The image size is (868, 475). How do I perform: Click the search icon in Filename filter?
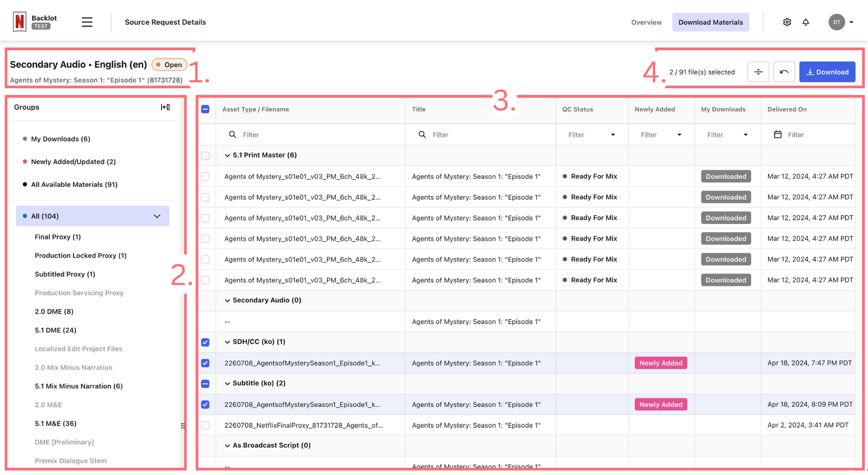click(233, 135)
